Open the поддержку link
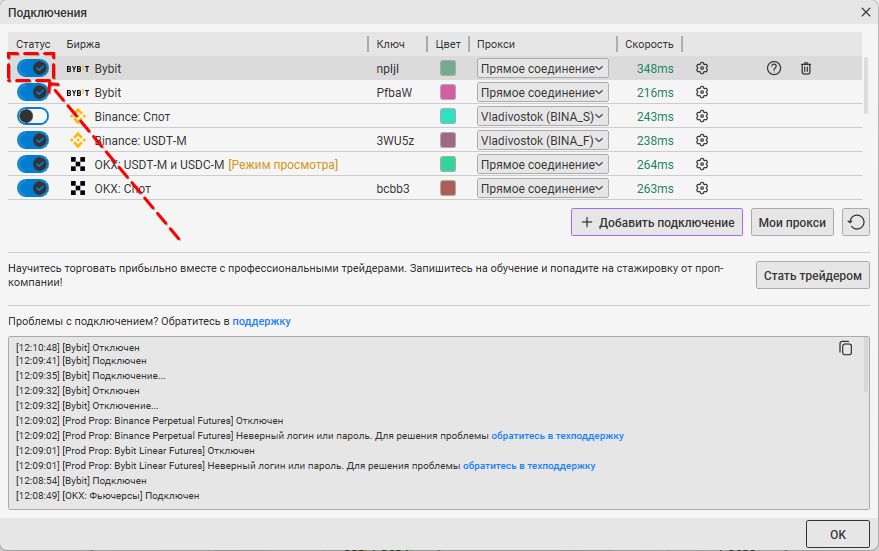This screenshot has width=879, height=551. click(262, 321)
